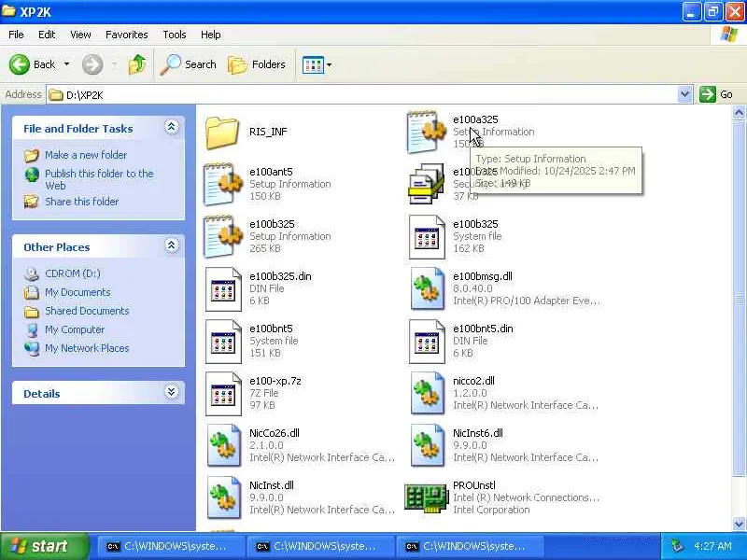Click the scrollbar down arrow
The width and height of the screenshot is (747, 560).
coord(739,524)
